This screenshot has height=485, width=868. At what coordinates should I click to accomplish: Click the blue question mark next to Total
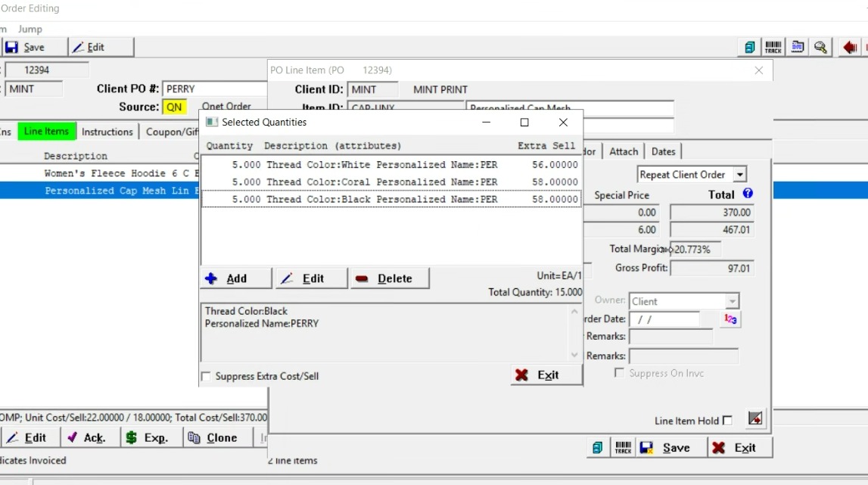[748, 194]
